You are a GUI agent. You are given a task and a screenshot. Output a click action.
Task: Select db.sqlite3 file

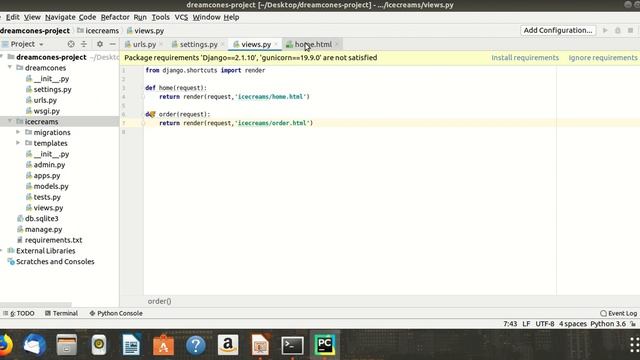coord(42,218)
